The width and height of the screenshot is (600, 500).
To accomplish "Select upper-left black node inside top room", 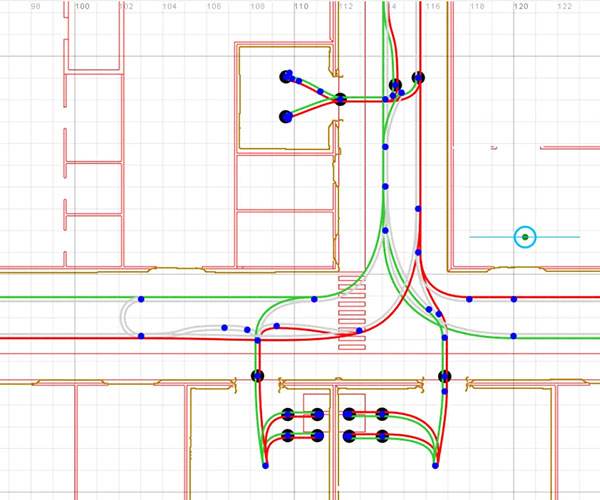I will coord(287,76).
